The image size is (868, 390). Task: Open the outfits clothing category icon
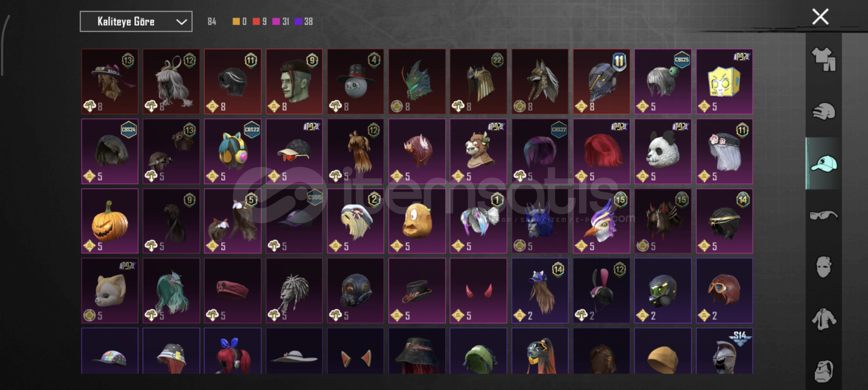[824, 59]
